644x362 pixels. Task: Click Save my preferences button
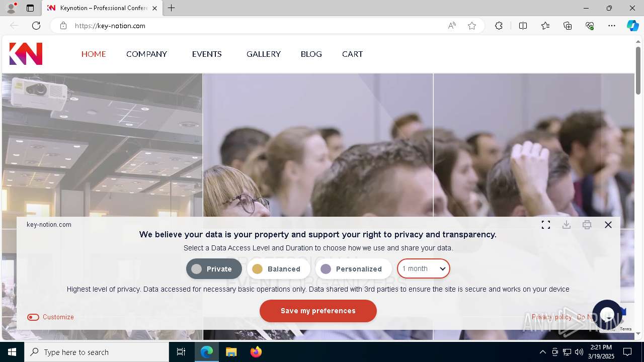tap(318, 311)
